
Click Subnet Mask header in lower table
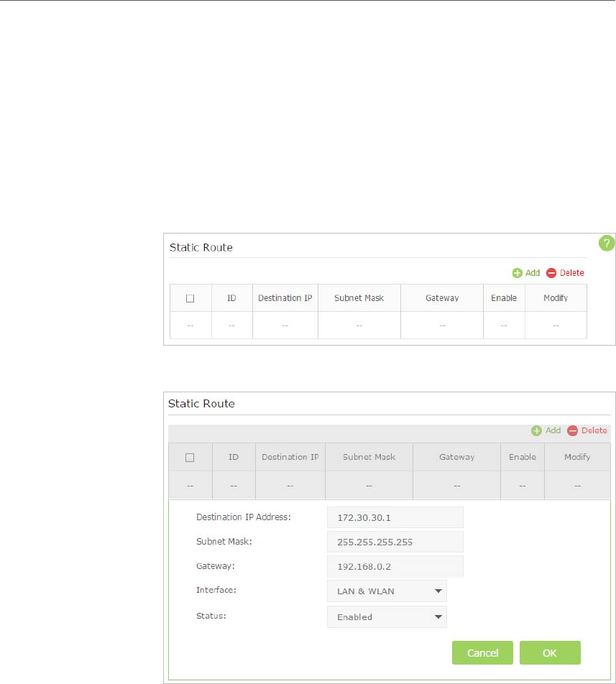pyautogui.click(x=369, y=457)
